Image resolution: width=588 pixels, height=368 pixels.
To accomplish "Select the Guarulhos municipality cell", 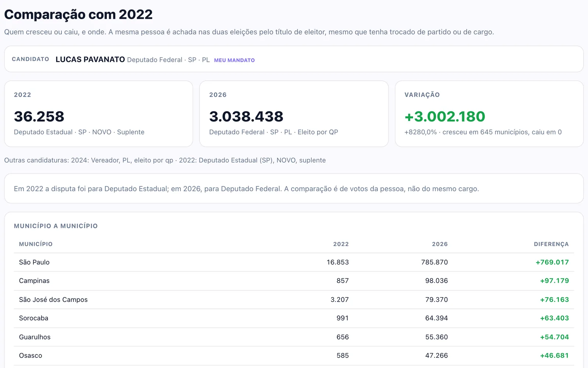I will pyautogui.click(x=35, y=337).
